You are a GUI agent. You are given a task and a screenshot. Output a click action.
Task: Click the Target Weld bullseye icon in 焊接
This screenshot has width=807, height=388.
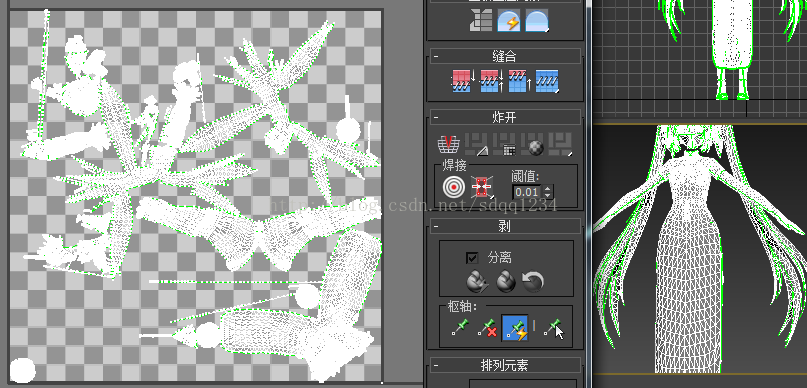click(x=453, y=187)
